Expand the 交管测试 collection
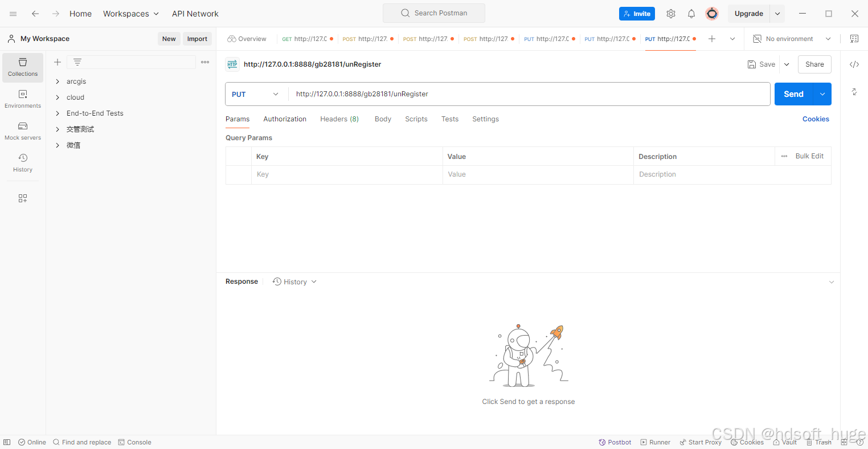868x449 pixels. point(58,129)
